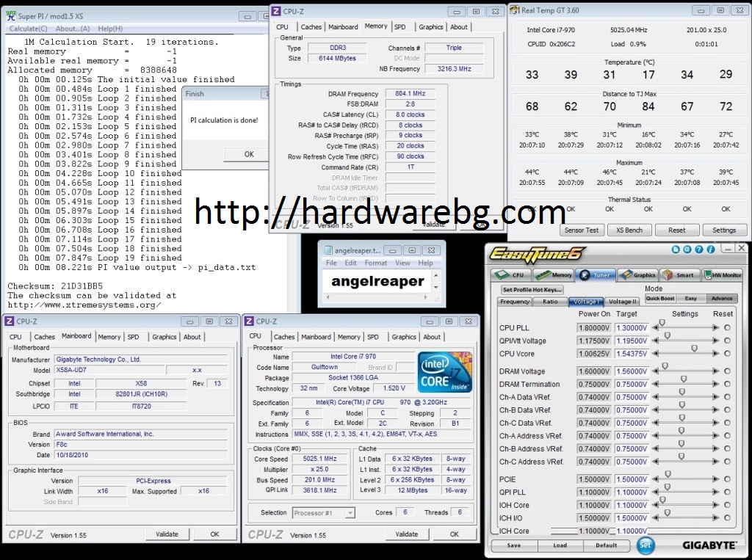
Task: Open the Frequency tab in EasyTune6
Action: pos(515,302)
